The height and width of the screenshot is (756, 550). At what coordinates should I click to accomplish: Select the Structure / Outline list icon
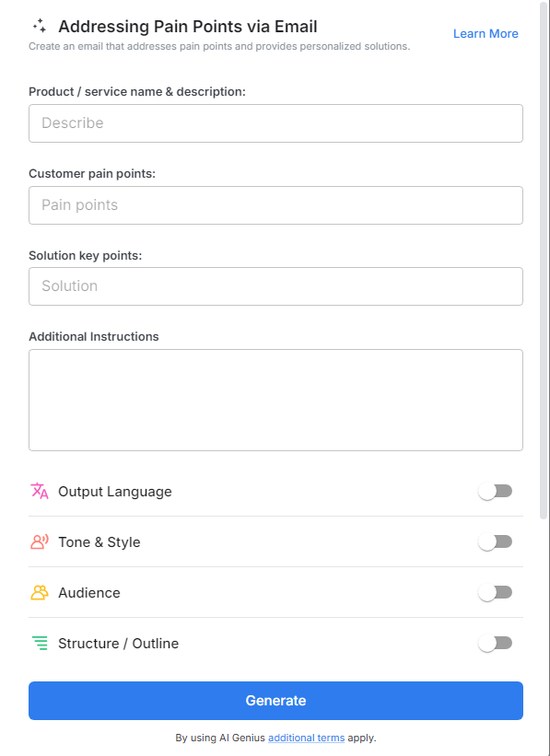(x=40, y=643)
